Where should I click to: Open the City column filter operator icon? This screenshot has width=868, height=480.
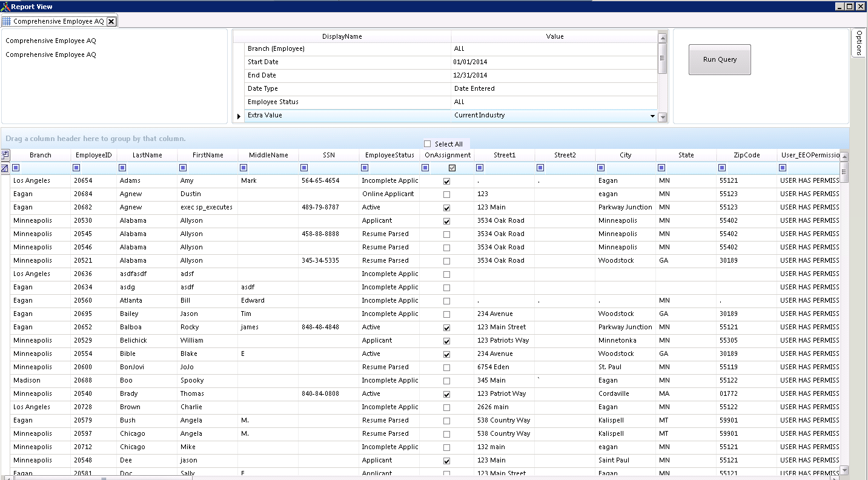(x=601, y=168)
